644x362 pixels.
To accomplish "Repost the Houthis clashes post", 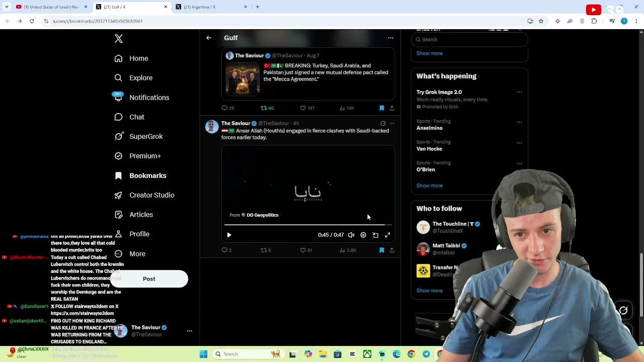I will coord(266,250).
